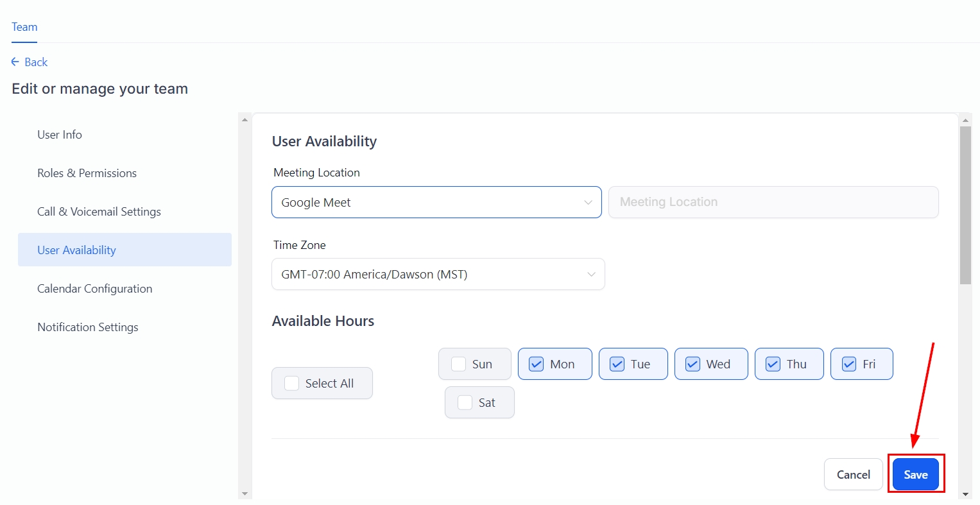Viewport: 980px width, 505px height.
Task: Open the Team tab
Action: pyautogui.click(x=24, y=27)
